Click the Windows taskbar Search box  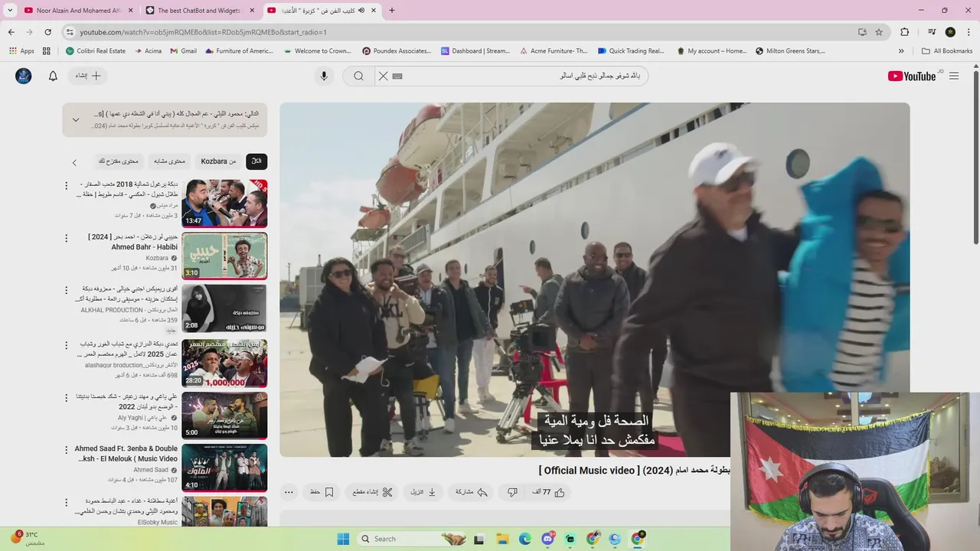pos(413,539)
